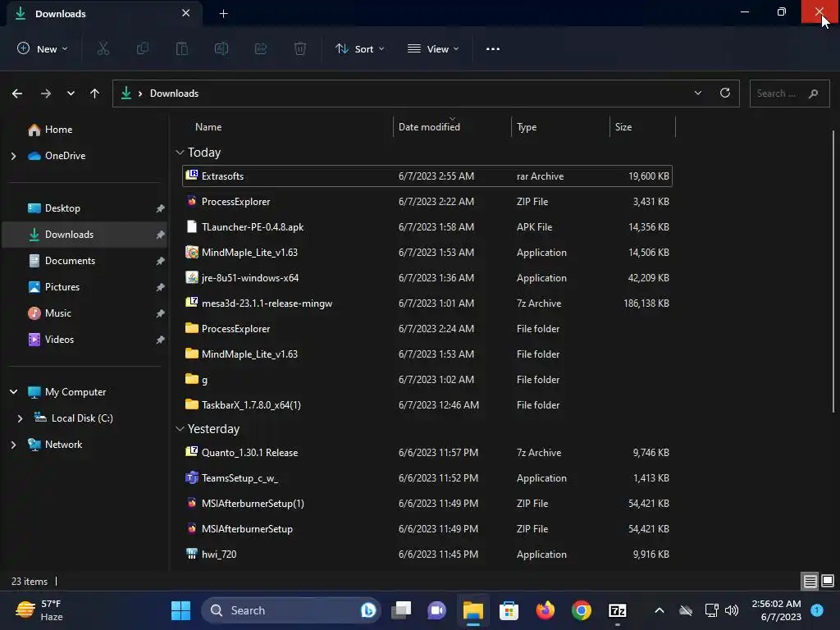Close the Downloads tab
840x630 pixels.
point(186,13)
